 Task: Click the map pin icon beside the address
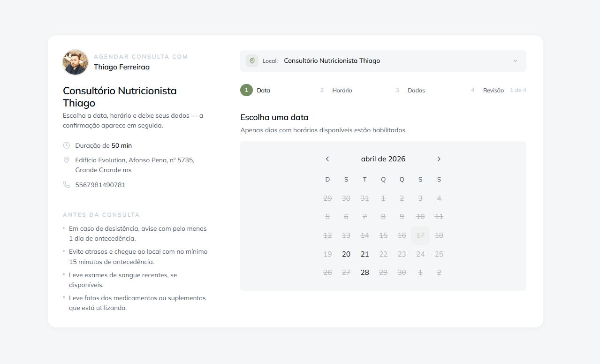tap(67, 159)
